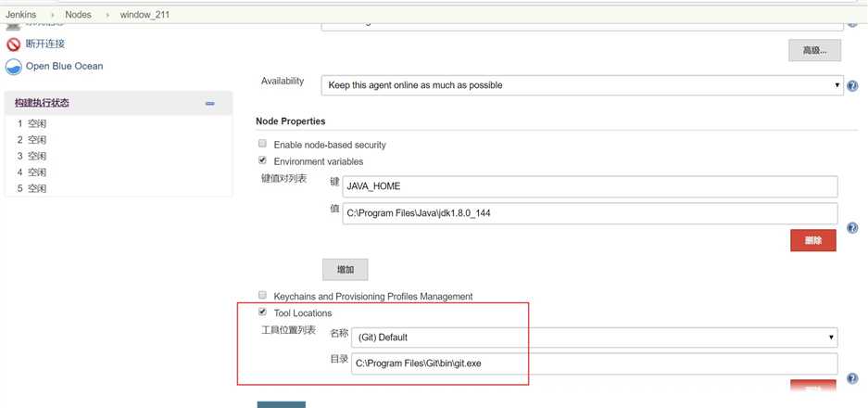Click the Blue Ocean wave icon
868x408 pixels.
click(13, 67)
